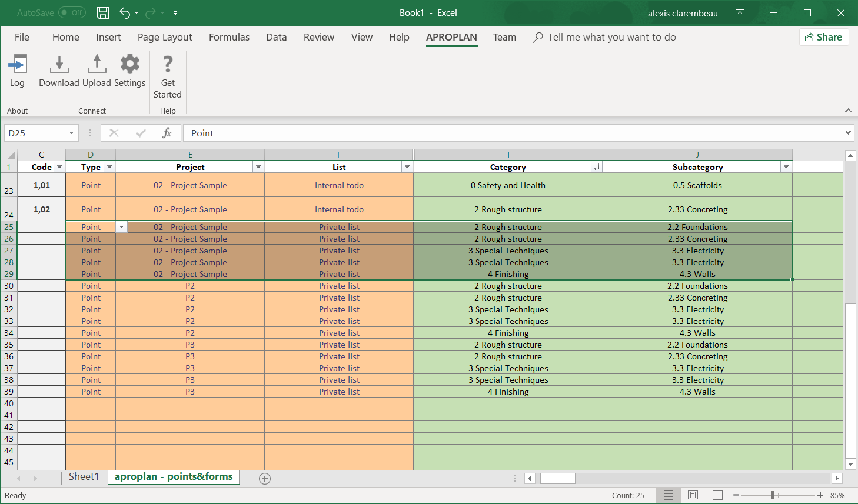The image size is (858, 504).
Task: Click the Share button
Action: pyautogui.click(x=824, y=37)
